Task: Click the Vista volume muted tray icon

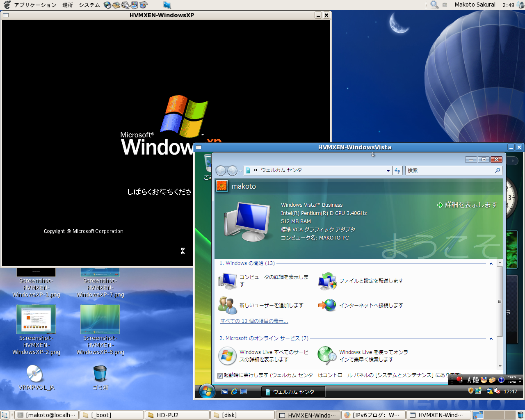Action: (x=497, y=391)
